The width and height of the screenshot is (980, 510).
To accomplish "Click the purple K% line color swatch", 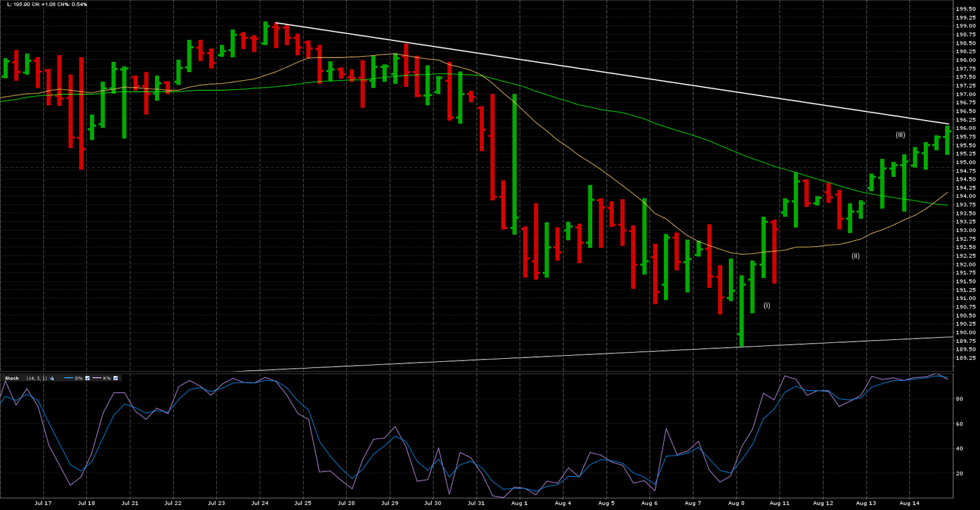I will point(97,378).
